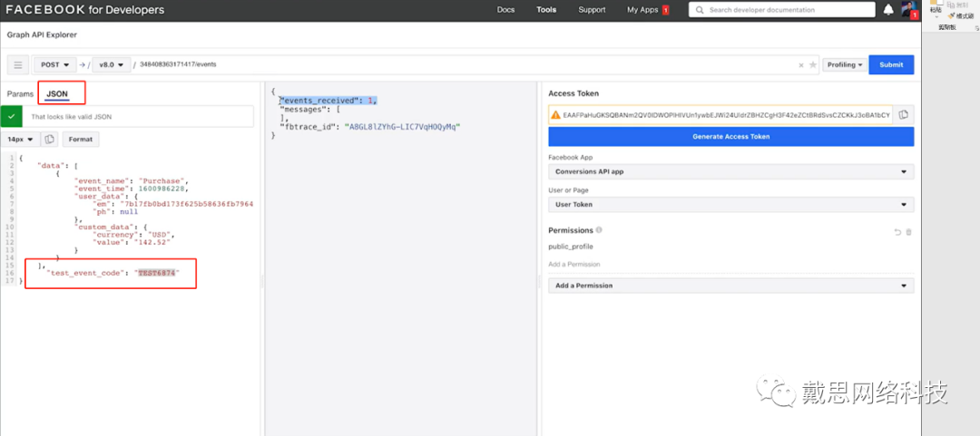
Task: Open the hamburger menu beside the POST selector
Action: 18,65
